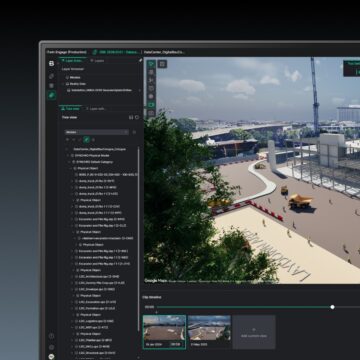The width and height of the screenshot is (360, 360).
Task: Select the 2 May 2025 clip thumbnail
Action: (x=209, y=332)
